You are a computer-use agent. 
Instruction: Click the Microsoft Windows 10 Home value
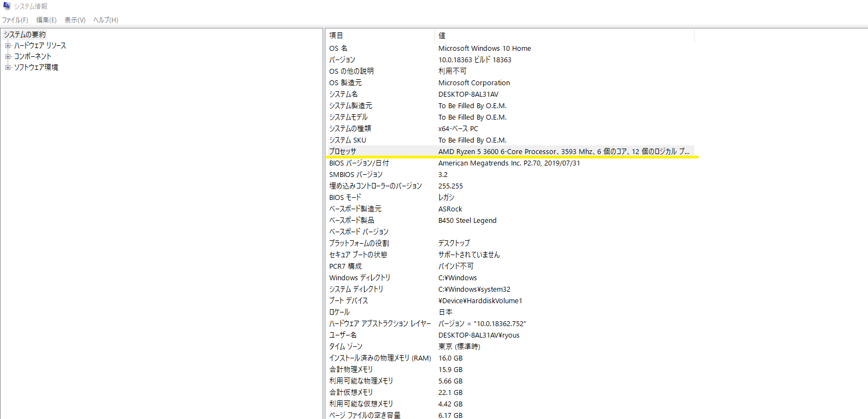(x=485, y=48)
